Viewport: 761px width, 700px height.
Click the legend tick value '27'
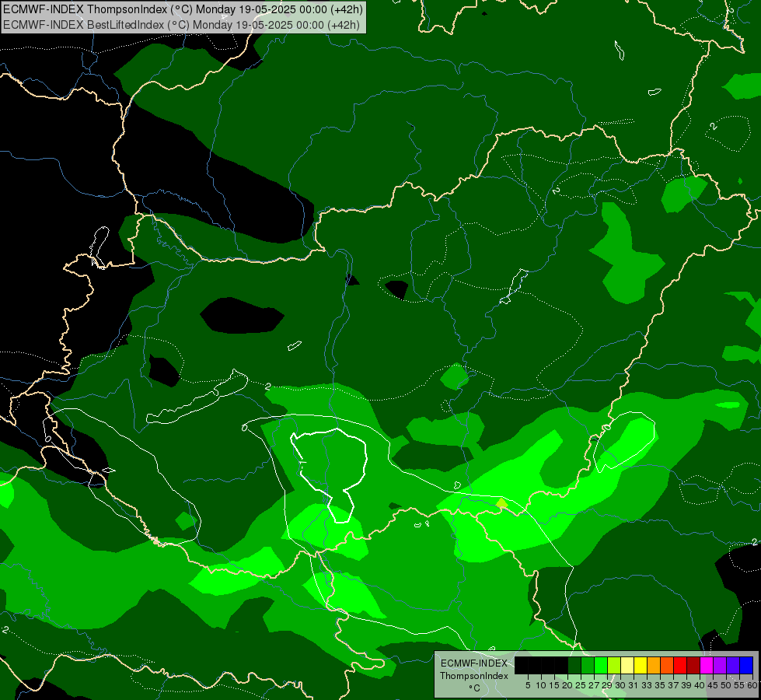point(594,685)
